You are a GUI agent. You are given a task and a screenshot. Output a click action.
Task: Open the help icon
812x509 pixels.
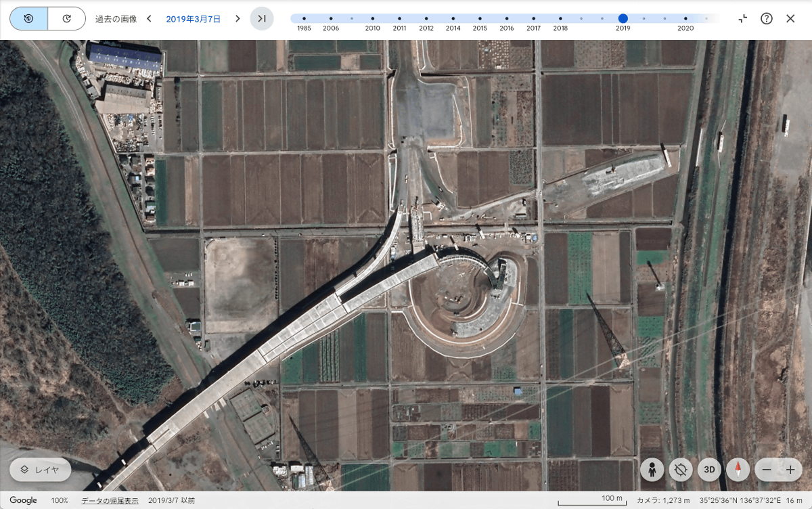pyautogui.click(x=767, y=18)
